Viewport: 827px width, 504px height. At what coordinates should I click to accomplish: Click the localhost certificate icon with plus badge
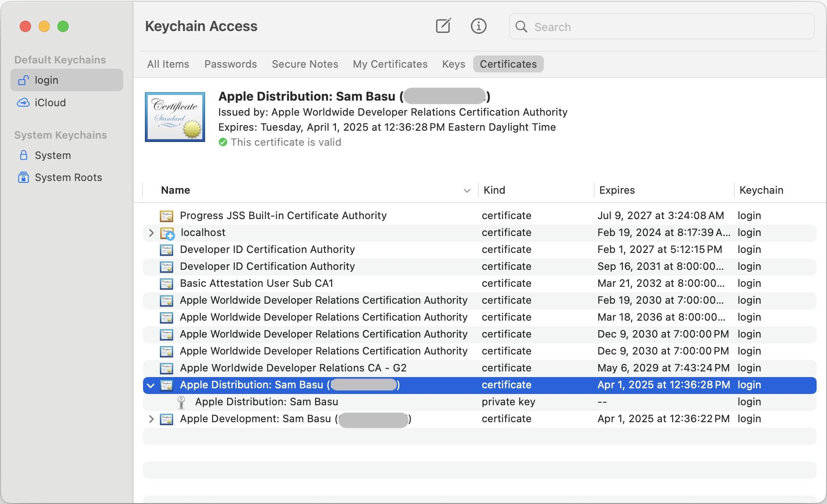pyautogui.click(x=167, y=233)
